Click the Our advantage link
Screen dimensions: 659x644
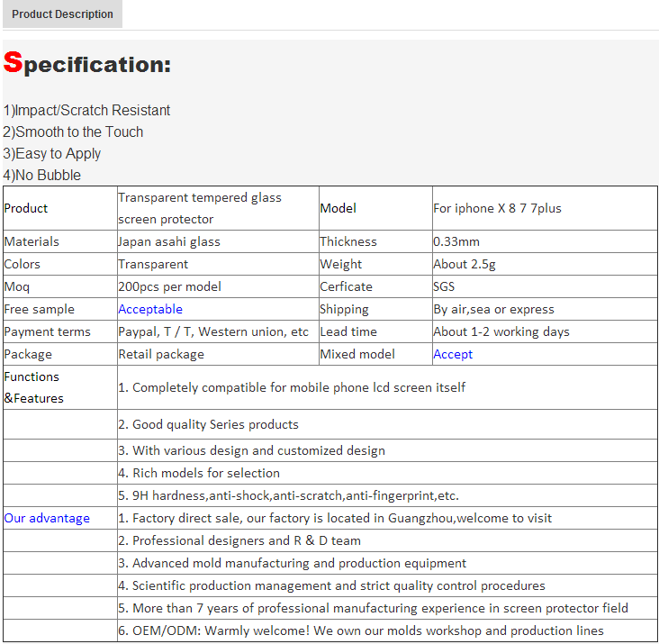47,518
